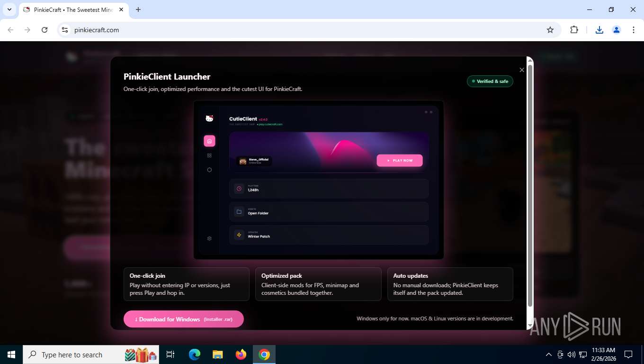Image resolution: width=644 pixels, height=364 pixels.
Task: Open a new browser tab
Action: [138, 9]
